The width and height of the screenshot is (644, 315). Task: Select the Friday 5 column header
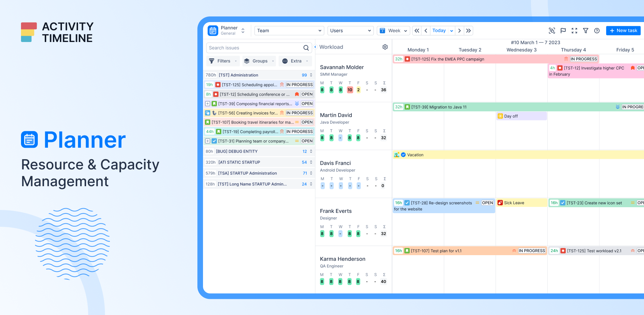(x=625, y=50)
